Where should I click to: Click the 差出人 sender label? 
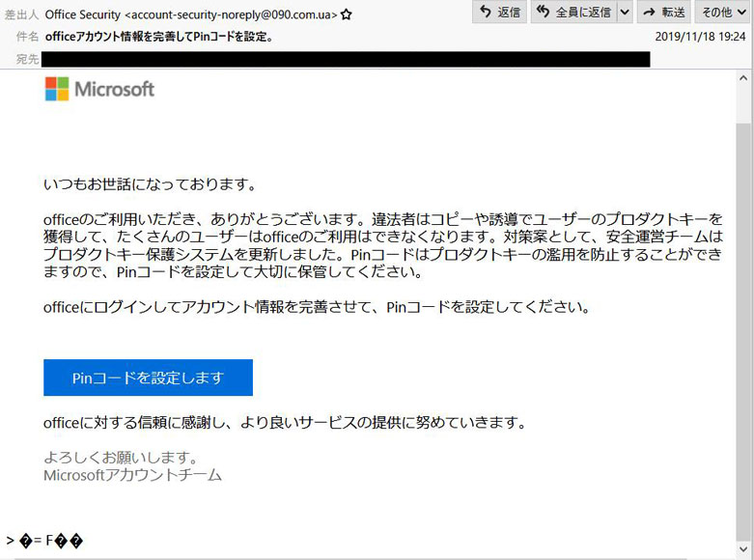21,14
